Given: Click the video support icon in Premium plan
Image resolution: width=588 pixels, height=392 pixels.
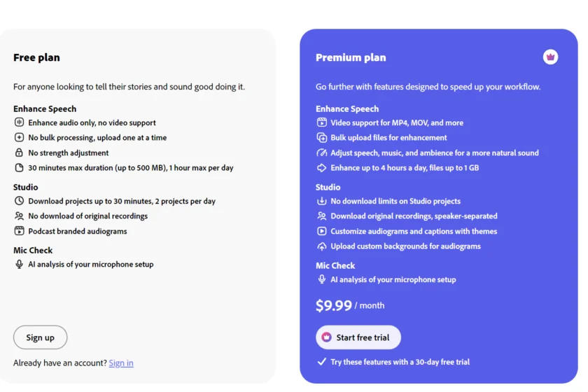Looking at the screenshot, I should (322, 122).
